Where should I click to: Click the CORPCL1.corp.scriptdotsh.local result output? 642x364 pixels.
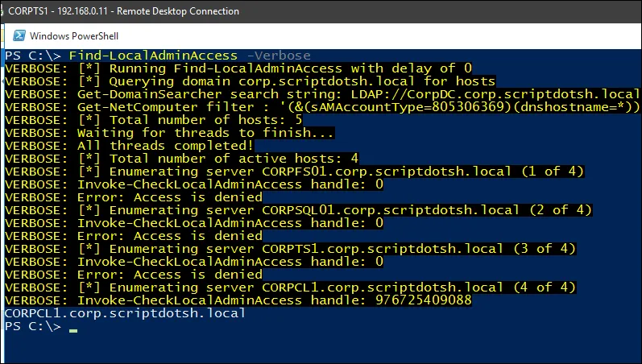click(125, 313)
